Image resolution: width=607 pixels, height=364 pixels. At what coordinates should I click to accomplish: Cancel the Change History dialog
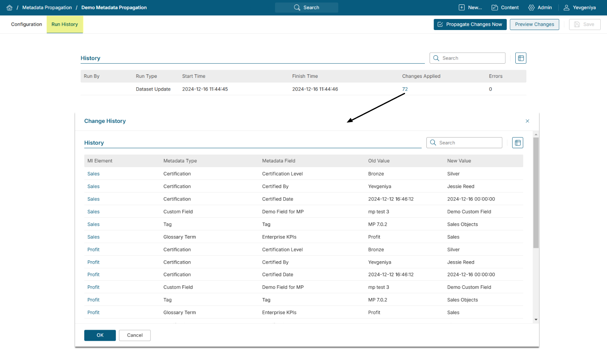pyautogui.click(x=135, y=335)
